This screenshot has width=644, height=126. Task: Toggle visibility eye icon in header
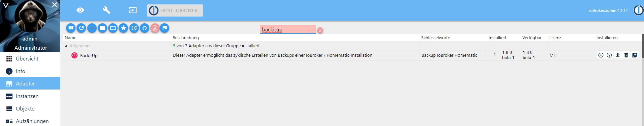[80, 10]
